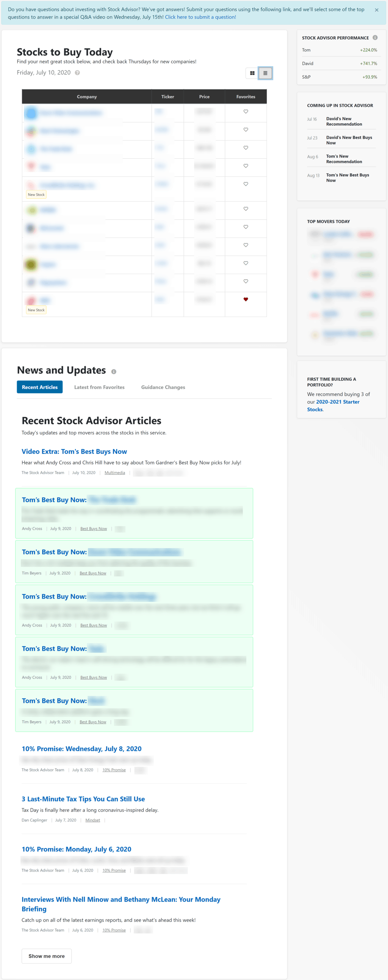This screenshot has width=388, height=980.
Task: Click the Stocks to Buy Today heading
Action: coord(65,52)
